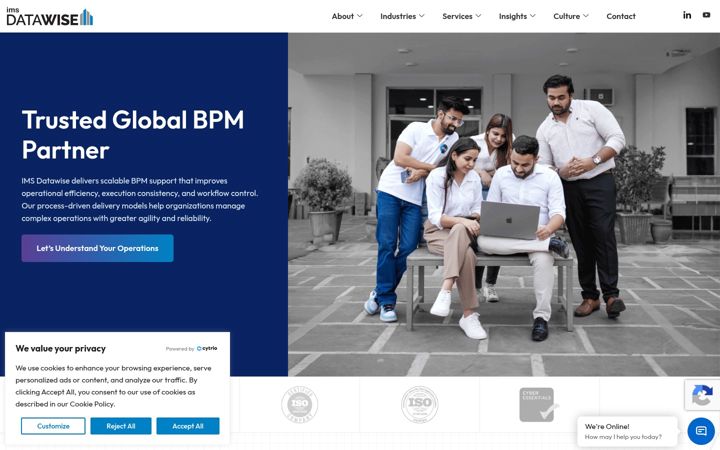The height and width of the screenshot is (450, 720).
Task: Click the second ISO certification seal
Action: [x=419, y=405]
